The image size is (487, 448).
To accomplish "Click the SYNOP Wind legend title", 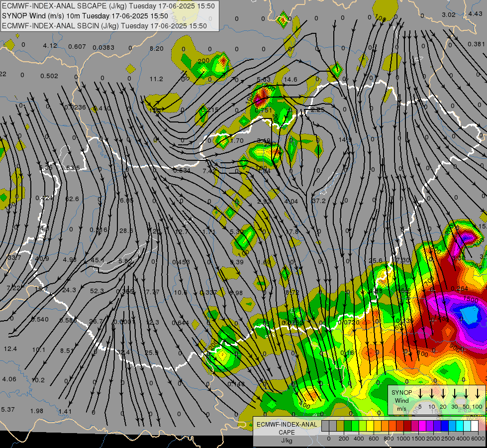I will pyautogui.click(x=401, y=396).
